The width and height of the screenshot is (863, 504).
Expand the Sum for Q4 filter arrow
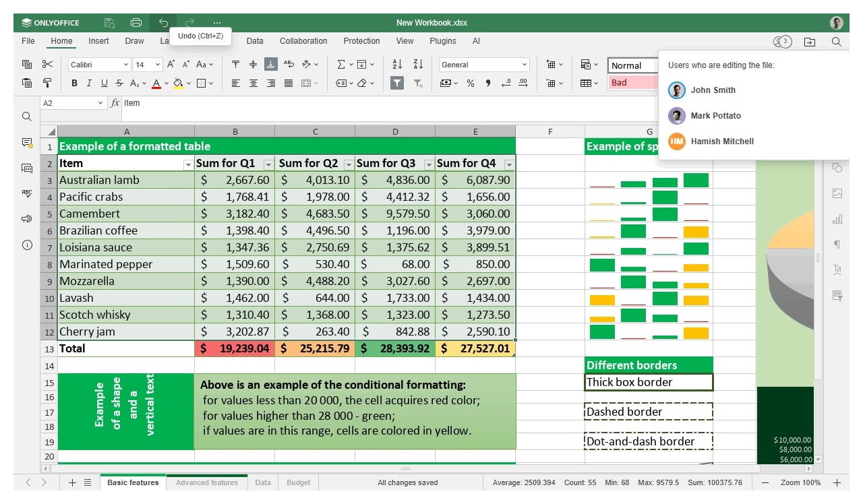(509, 164)
